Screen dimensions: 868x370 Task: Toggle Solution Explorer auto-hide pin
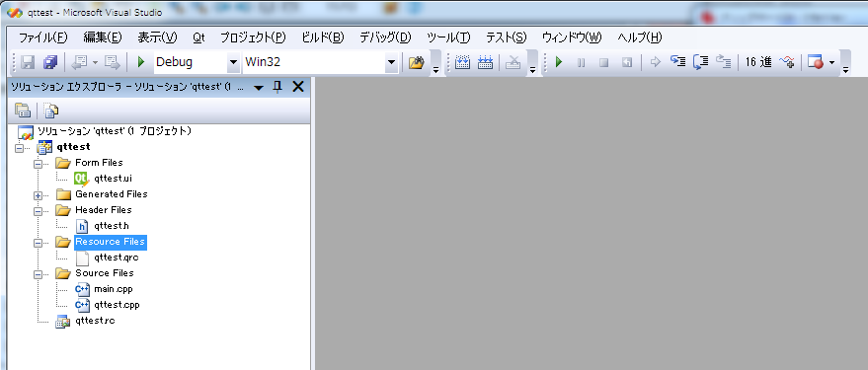(277, 87)
